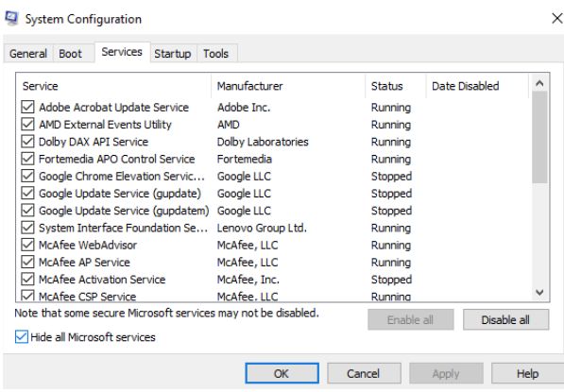This screenshot has height=392, width=564.
Task: Click the scroll up arrow in services list
Action: click(x=539, y=83)
